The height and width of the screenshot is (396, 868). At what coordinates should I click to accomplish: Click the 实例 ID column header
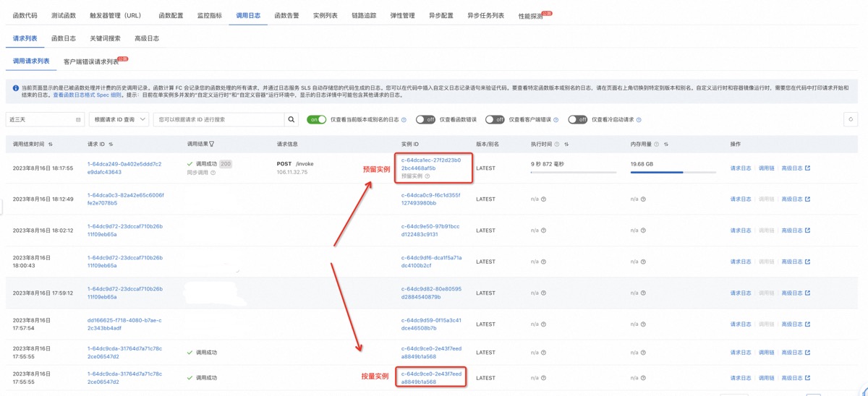click(x=410, y=145)
